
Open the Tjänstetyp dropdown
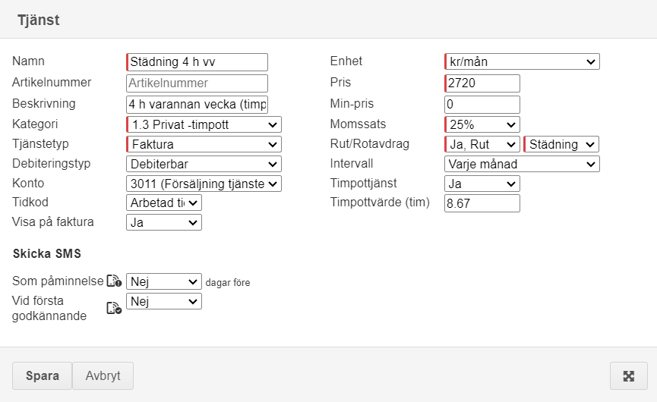coord(204,144)
